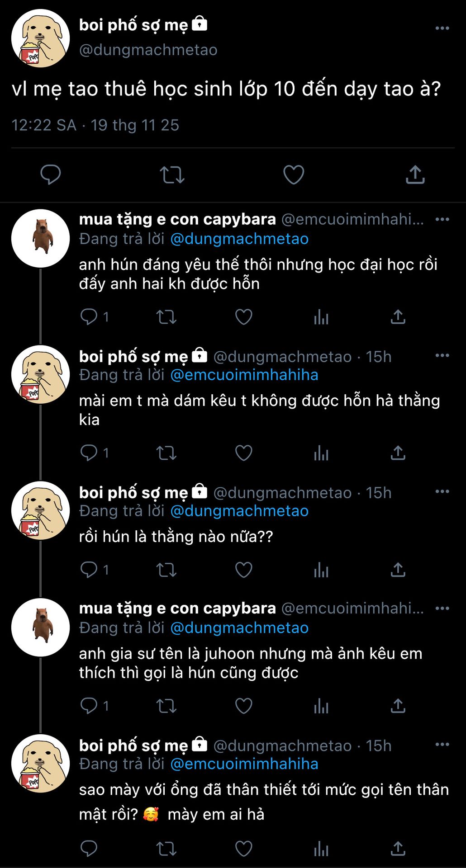The height and width of the screenshot is (868, 466).
Task: Open the capybara avatar of first reply
Action: coord(41,238)
